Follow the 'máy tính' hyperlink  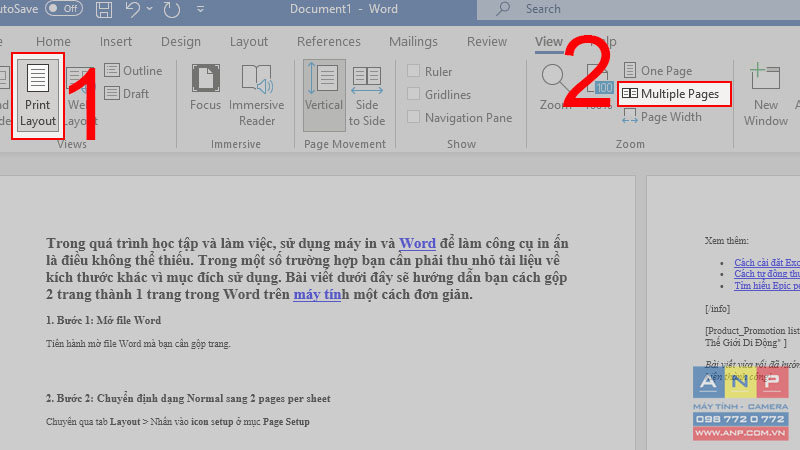(x=317, y=294)
